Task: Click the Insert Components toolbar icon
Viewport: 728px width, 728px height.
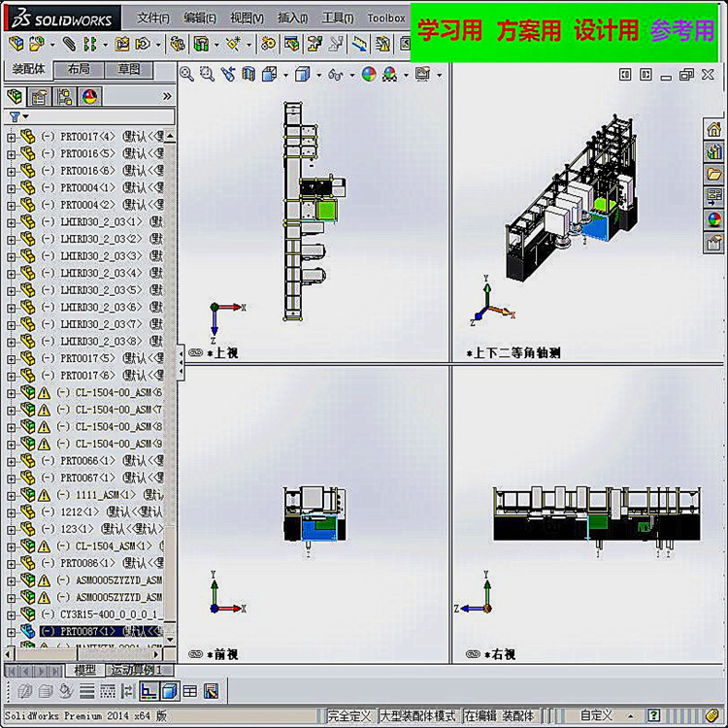Action: click(16, 44)
